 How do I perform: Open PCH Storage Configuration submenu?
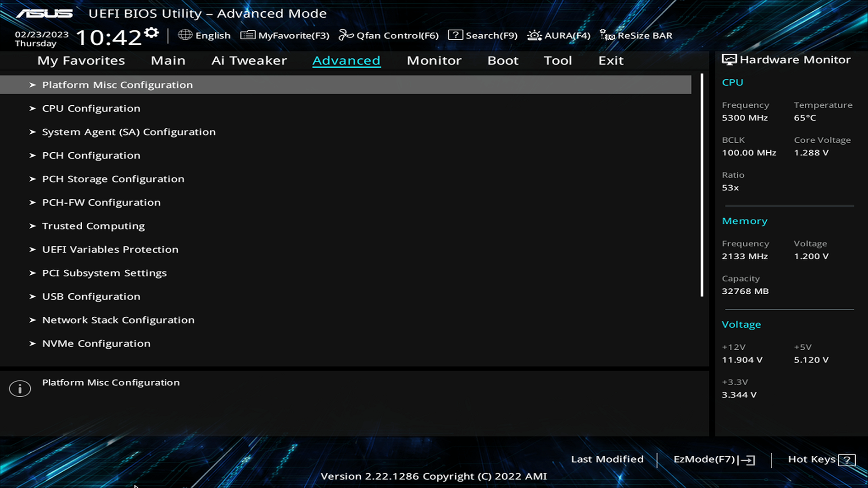coord(113,179)
